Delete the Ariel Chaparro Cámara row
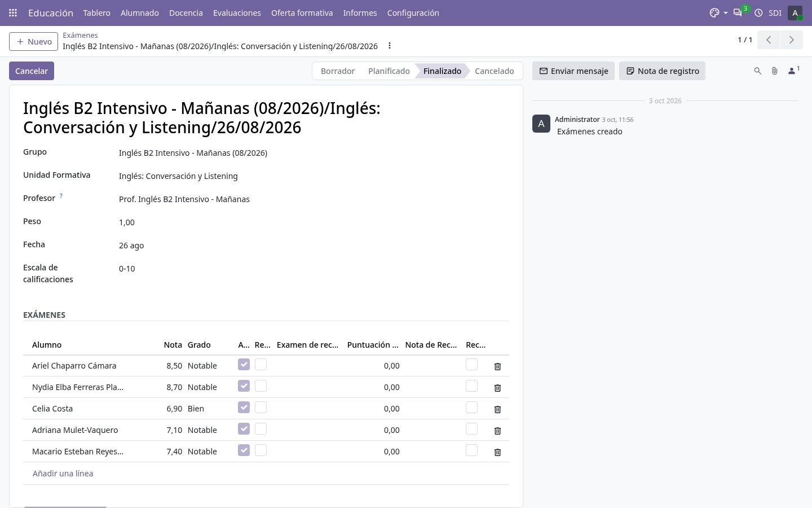The image size is (812, 508). 497,366
